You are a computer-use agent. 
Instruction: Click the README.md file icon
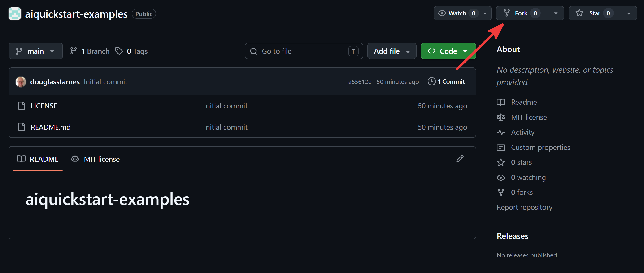(22, 127)
